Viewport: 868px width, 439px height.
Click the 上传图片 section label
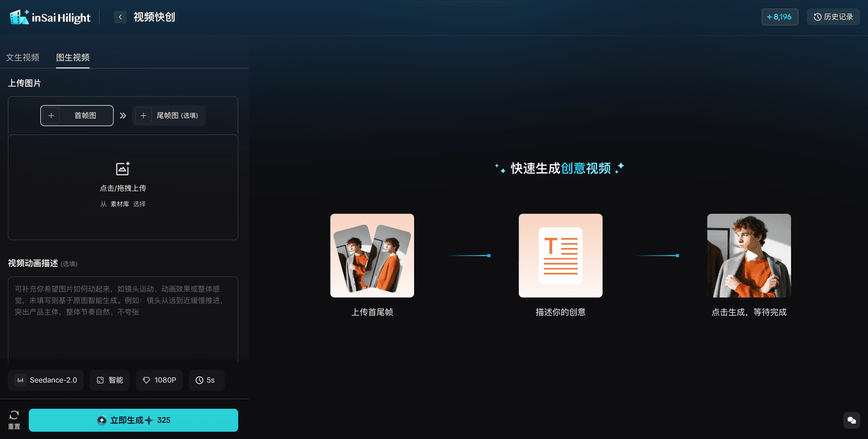pos(24,83)
